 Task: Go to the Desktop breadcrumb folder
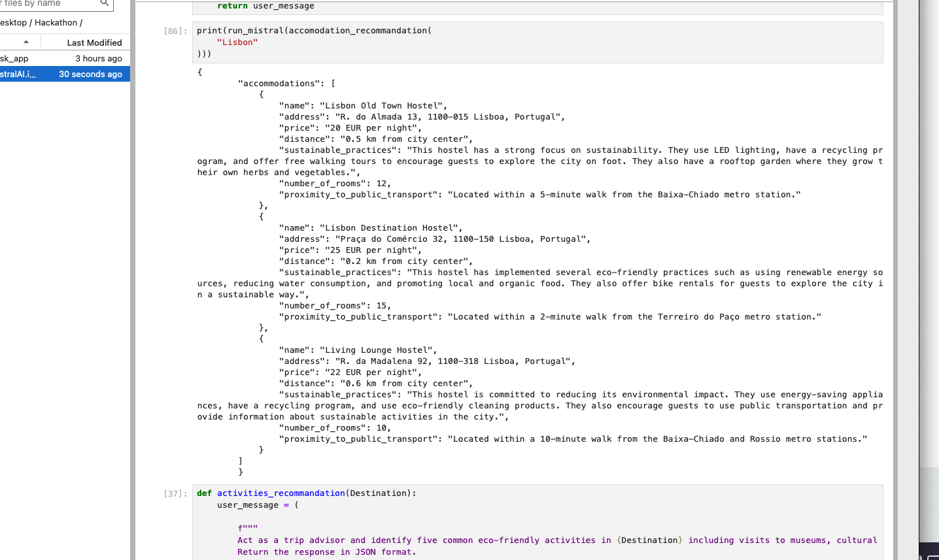click(x=13, y=22)
